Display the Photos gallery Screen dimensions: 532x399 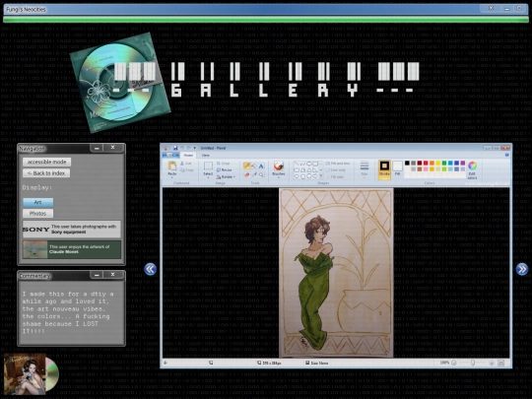tap(38, 214)
